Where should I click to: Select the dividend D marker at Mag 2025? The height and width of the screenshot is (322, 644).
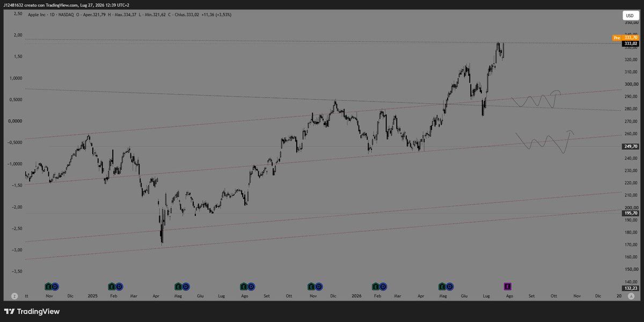[185, 286]
